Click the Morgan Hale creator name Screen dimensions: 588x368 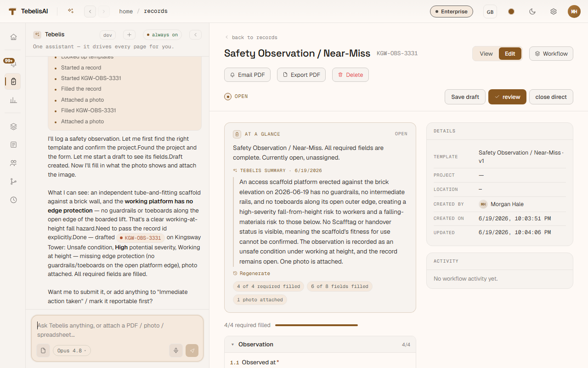pos(507,204)
